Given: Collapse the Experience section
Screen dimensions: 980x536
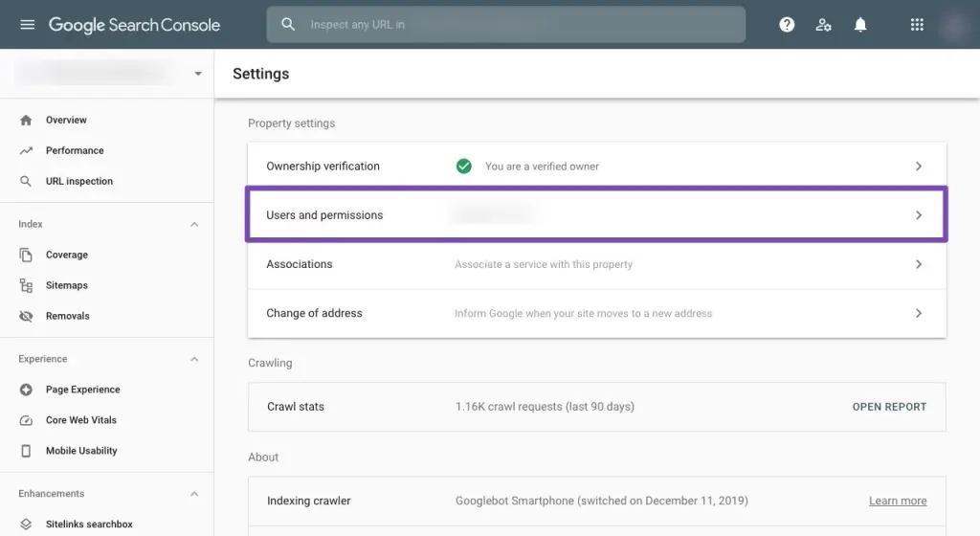Looking at the screenshot, I should tap(194, 359).
